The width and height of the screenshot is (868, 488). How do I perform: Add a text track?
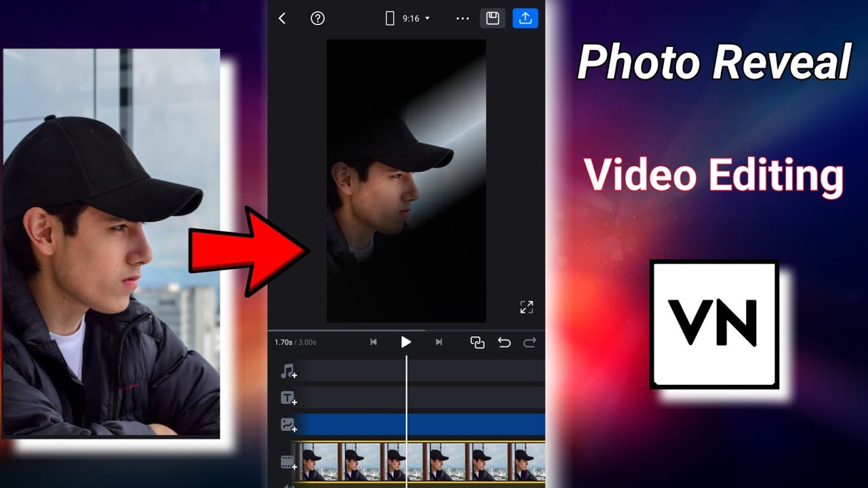pos(289,398)
